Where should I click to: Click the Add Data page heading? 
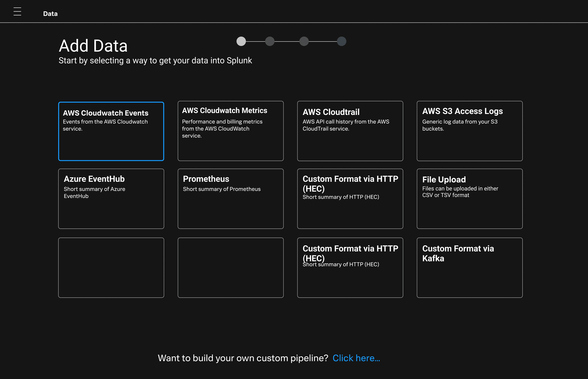pos(93,46)
